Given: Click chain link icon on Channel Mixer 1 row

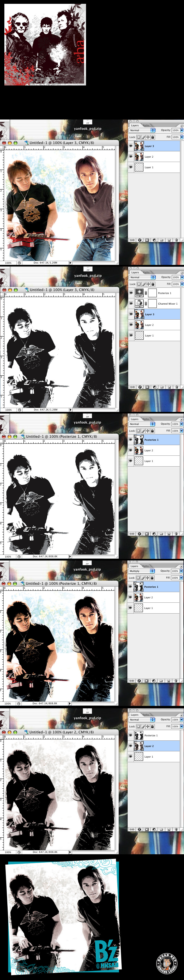Looking at the screenshot, I should click(146, 304).
